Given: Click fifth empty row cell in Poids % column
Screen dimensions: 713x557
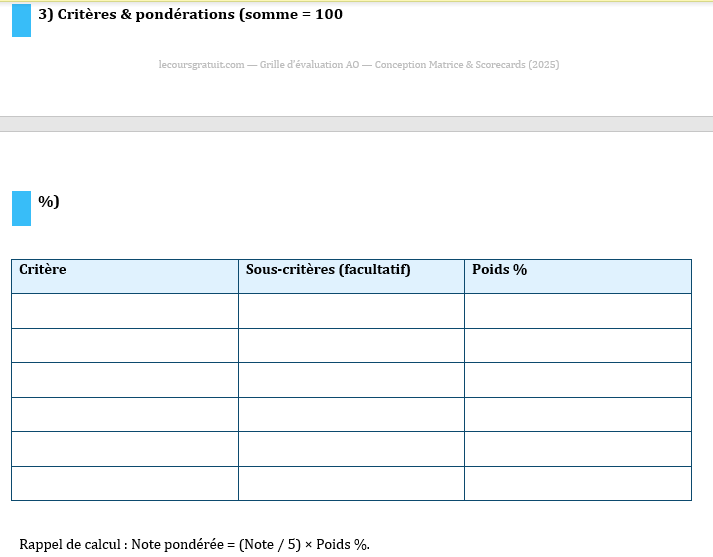Looking at the screenshot, I should point(577,449).
